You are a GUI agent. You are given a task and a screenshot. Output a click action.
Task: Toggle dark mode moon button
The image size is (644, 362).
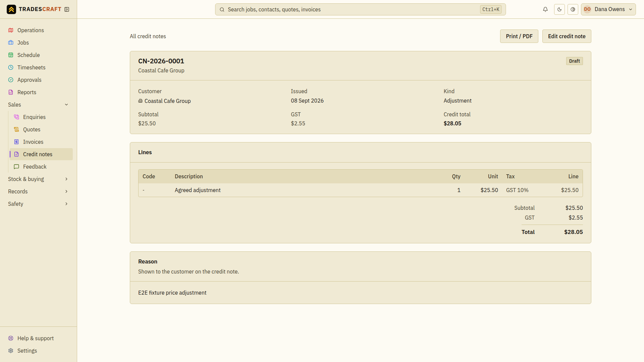pos(559,9)
